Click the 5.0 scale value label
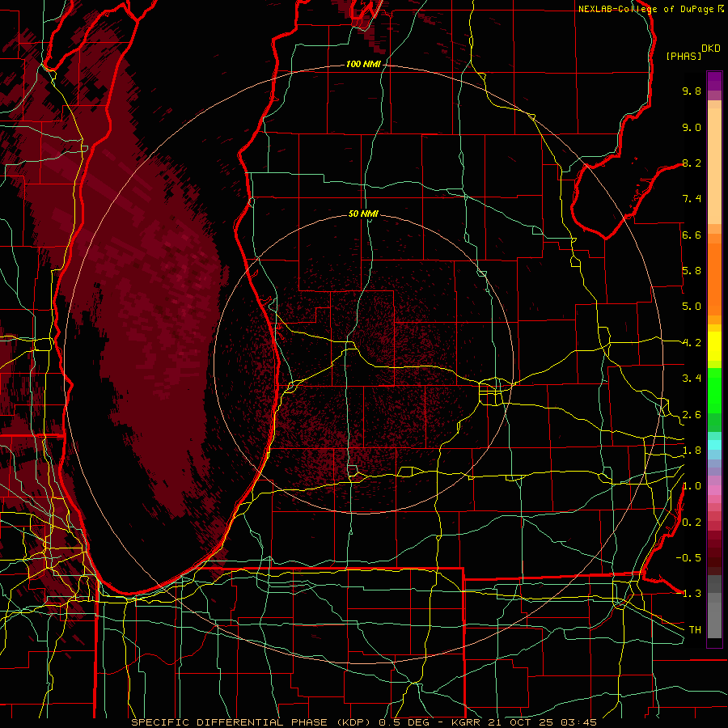728x728 pixels. coord(692,307)
